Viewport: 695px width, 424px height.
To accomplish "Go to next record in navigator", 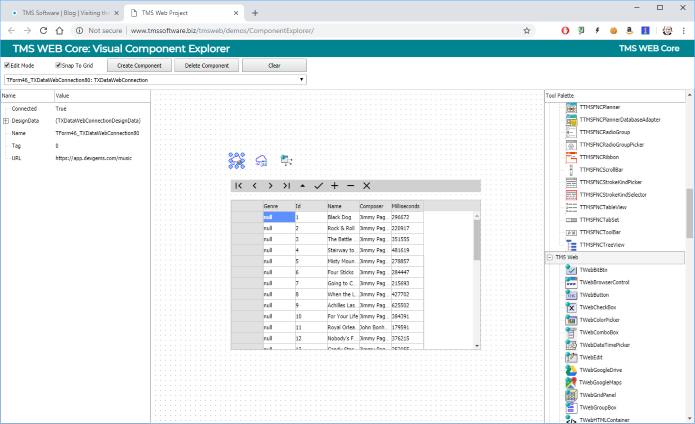I will [x=270, y=186].
